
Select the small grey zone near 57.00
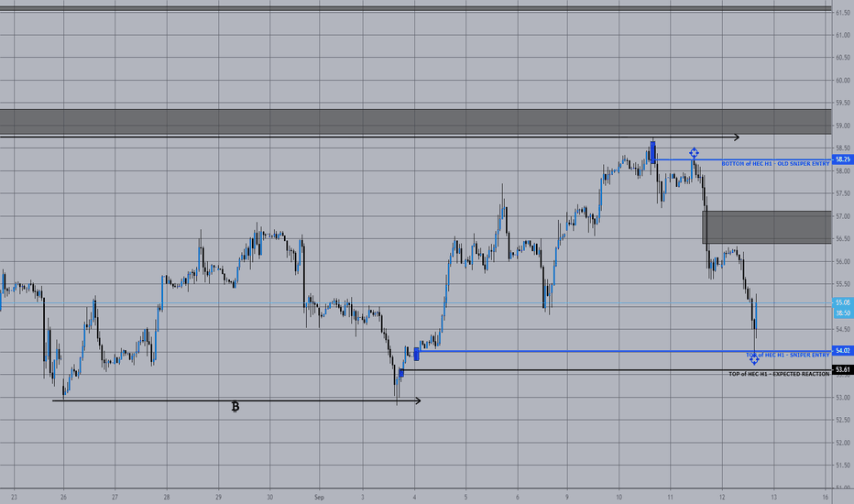coord(767,227)
